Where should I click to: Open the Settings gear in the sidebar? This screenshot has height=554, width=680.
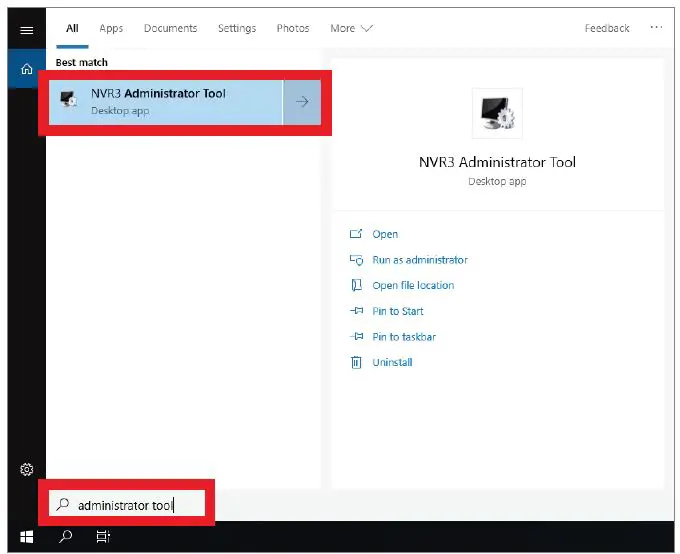[26, 469]
